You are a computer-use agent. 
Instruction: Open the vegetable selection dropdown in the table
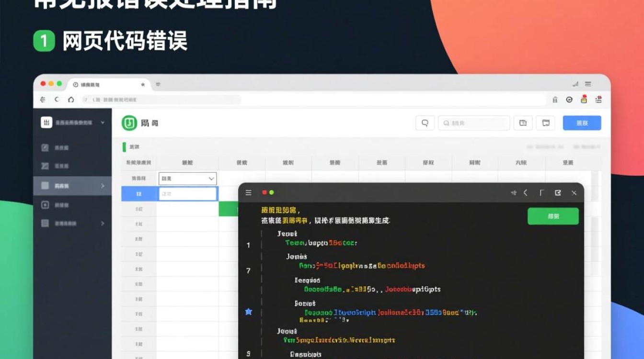[x=187, y=178]
